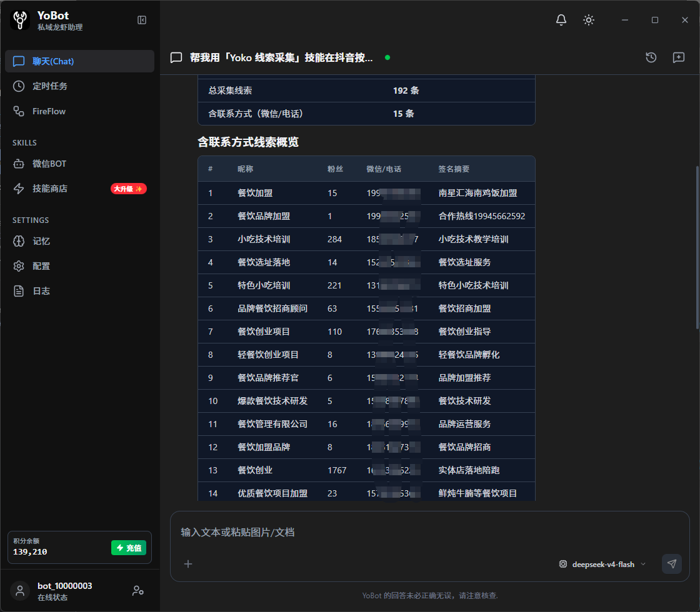Screen dimensions: 700x612
Task: Click the 粉丝 column header
Action: coord(335,169)
